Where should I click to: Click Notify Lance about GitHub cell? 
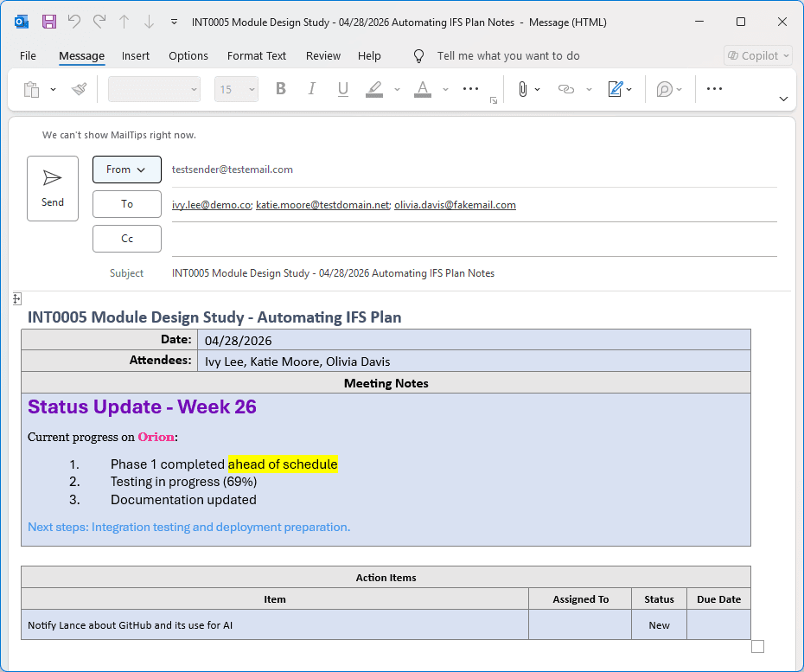point(275,624)
